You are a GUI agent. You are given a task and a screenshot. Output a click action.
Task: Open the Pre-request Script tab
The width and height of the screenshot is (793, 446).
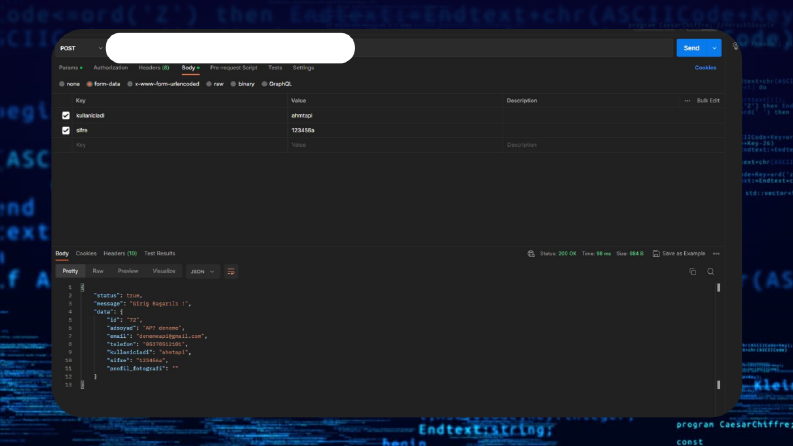pyautogui.click(x=234, y=68)
